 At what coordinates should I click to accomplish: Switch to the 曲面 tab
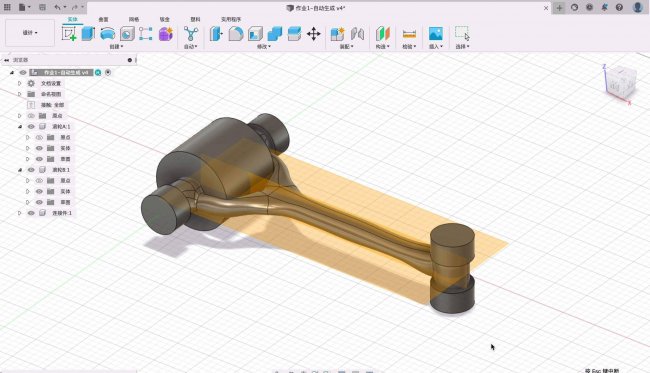coord(103,19)
